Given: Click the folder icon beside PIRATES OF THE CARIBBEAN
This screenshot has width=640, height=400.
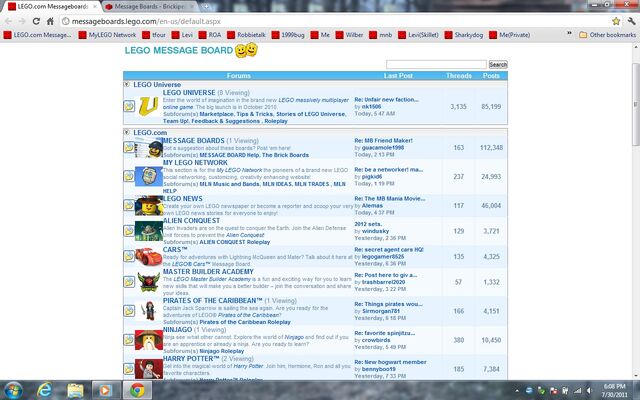Looking at the screenshot, I should pyautogui.click(x=129, y=311).
